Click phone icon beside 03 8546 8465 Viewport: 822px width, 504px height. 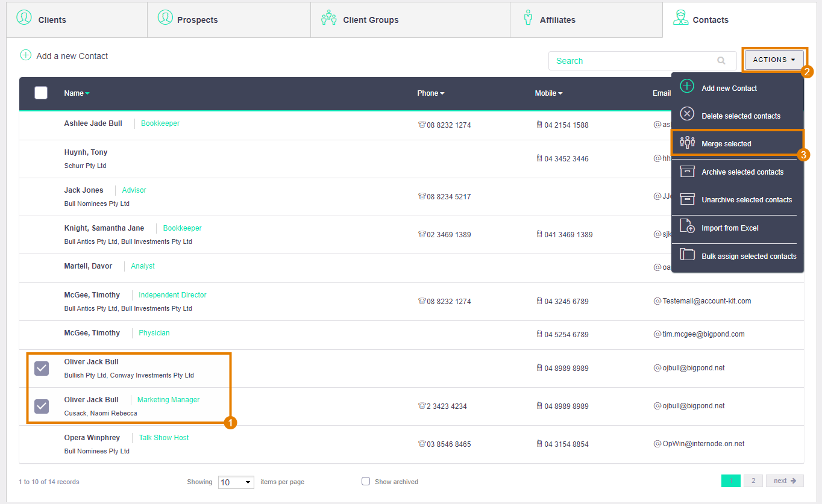[x=421, y=444]
